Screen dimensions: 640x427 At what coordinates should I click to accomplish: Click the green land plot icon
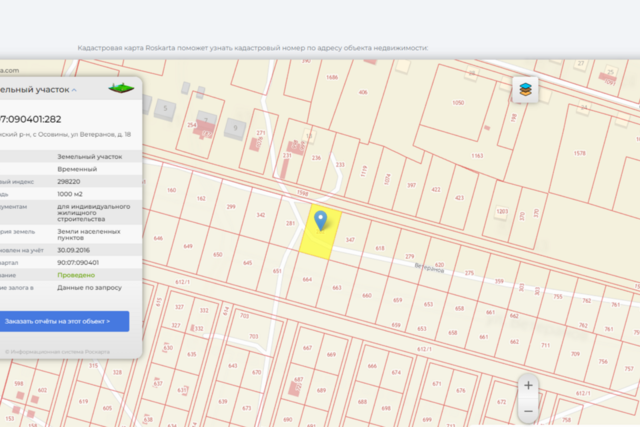[121, 88]
